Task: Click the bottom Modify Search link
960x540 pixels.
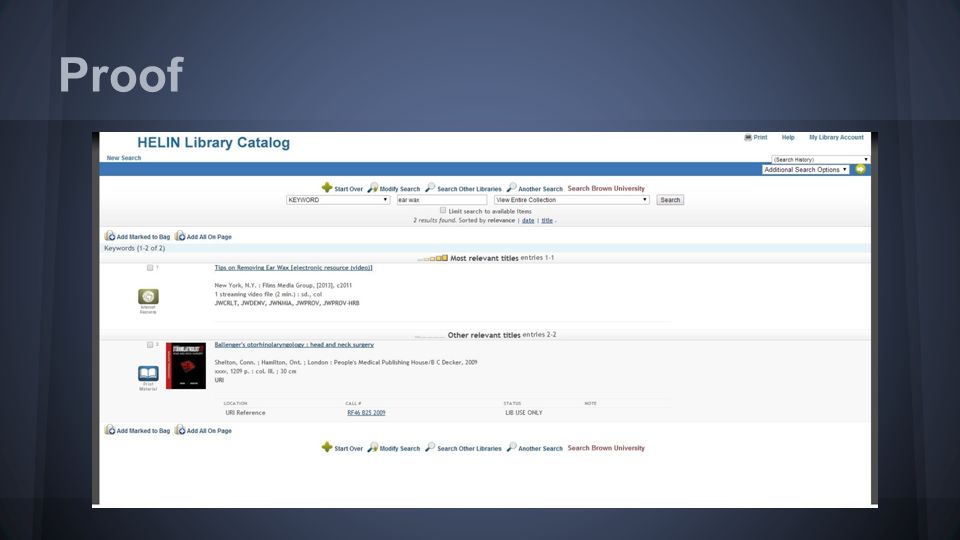Action: 399,449
